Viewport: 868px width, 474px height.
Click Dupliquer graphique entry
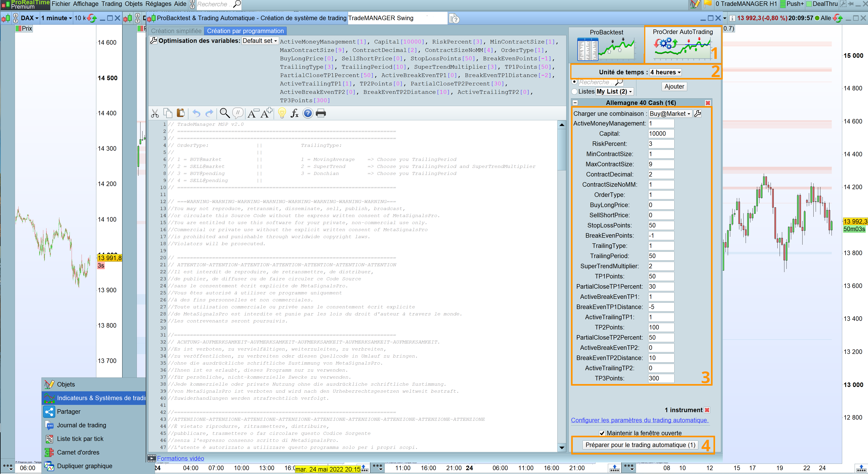coord(94,466)
